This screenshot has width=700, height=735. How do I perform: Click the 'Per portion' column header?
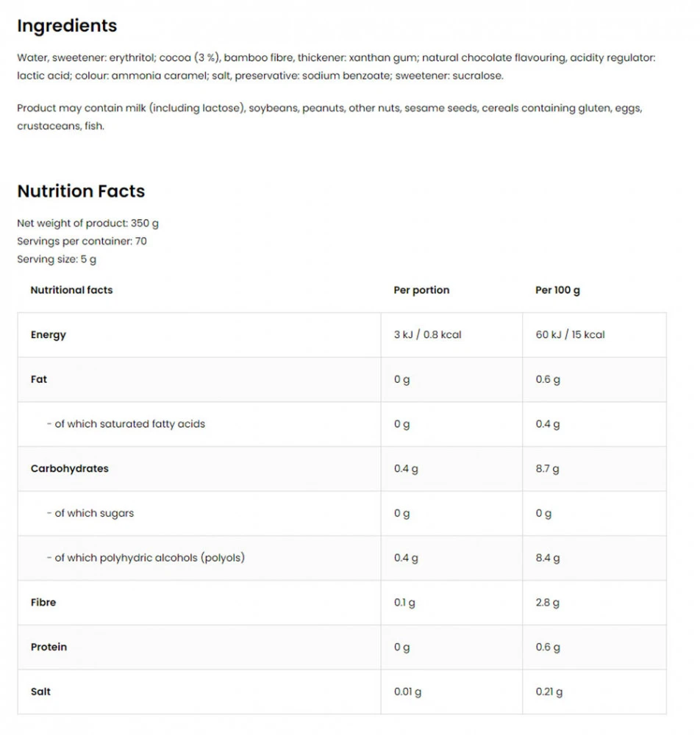click(421, 290)
